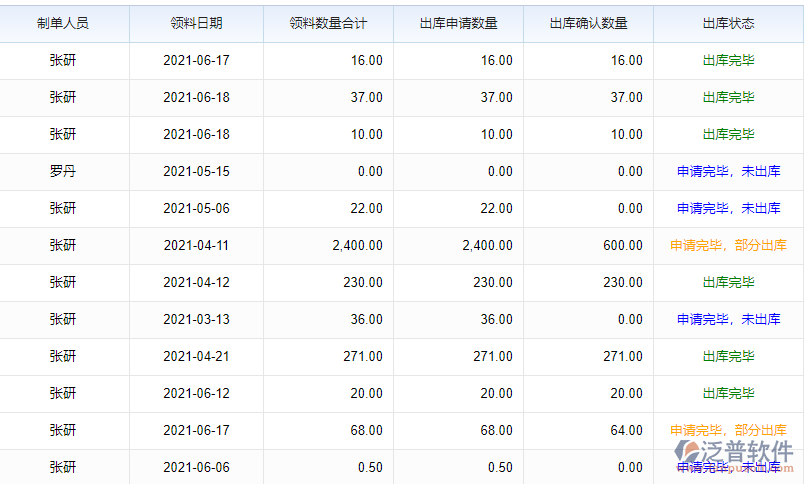The width and height of the screenshot is (804, 484).
Task: Click 领料数量合计 value 2,400.00
Action: click(x=357, y=245)
